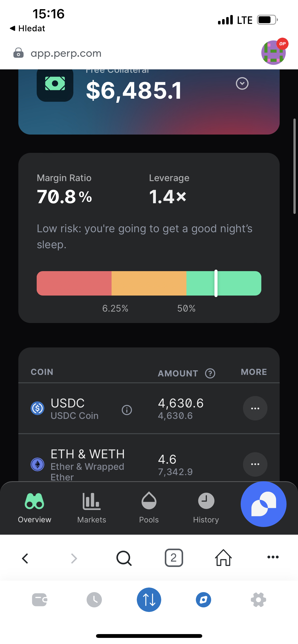Open the wallet avatar with OP badge
Viewport: 298px width, 644px height.
click(x=274, y=52)
